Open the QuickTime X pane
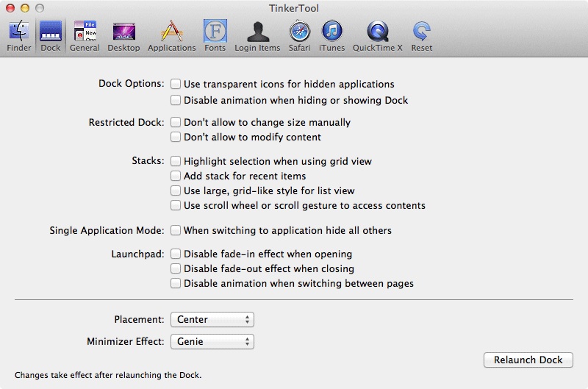Image resolution: width=588 pixels, height=389 pixels. (378, 36)
